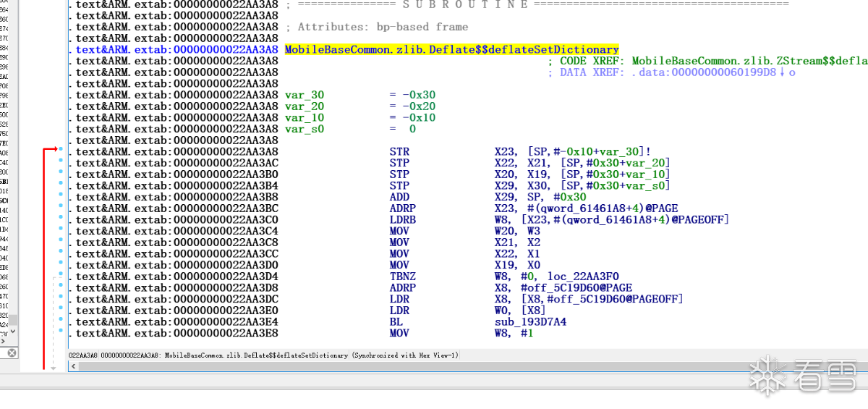Select operand 'W8, #1' of MOV
Viewport: 868px width, 409px height.
[514, 333]
